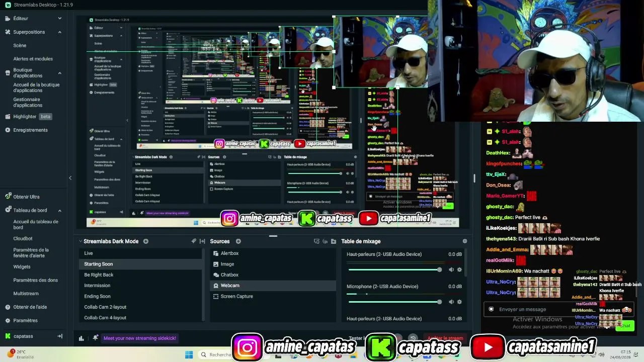Image resolution: width=644 pixels, height=362 pixels.
Task: Select the Live scene
Action: click(140, 253)
